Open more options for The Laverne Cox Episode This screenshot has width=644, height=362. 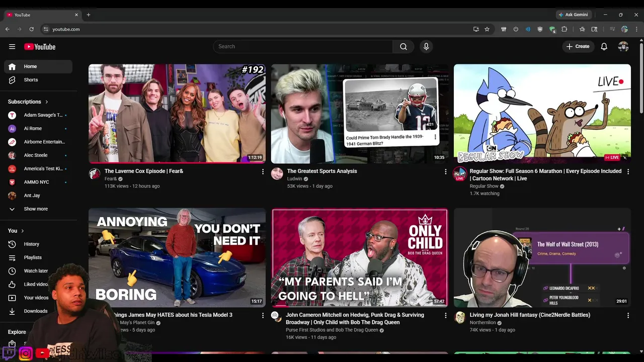tap(263, 171)
